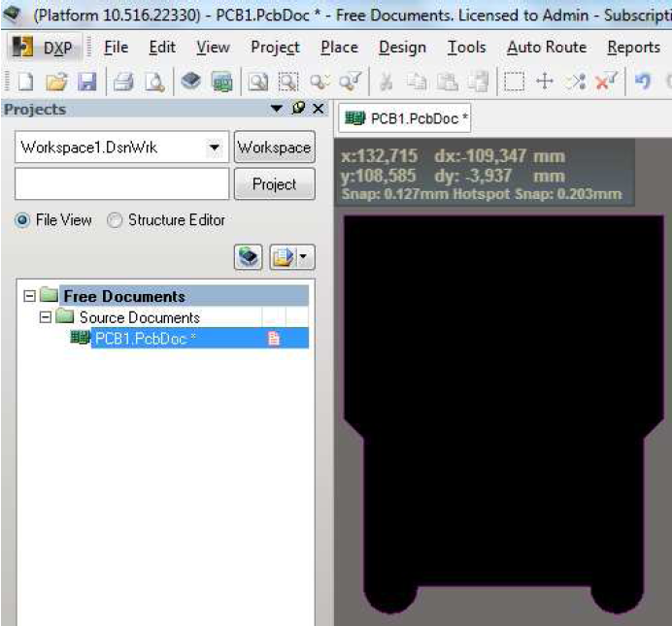Click the Deselect All icon
The height and width of the screenshot is (626, 672).
(x=576, y=81)
